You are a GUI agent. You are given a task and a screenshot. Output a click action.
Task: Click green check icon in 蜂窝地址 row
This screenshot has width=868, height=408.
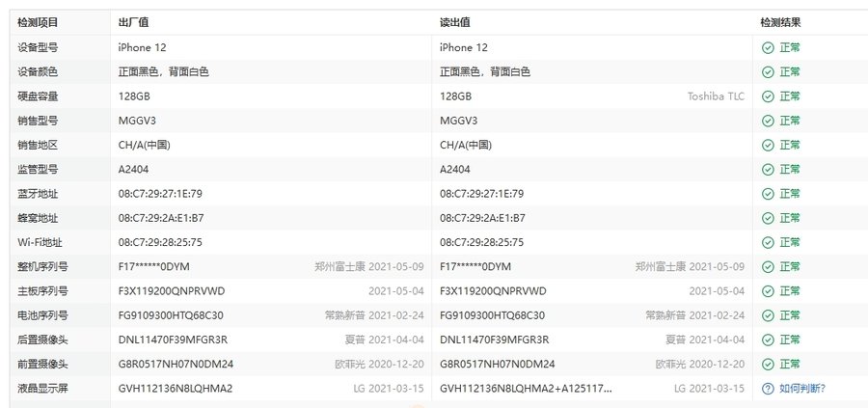(x=768, y=218)
